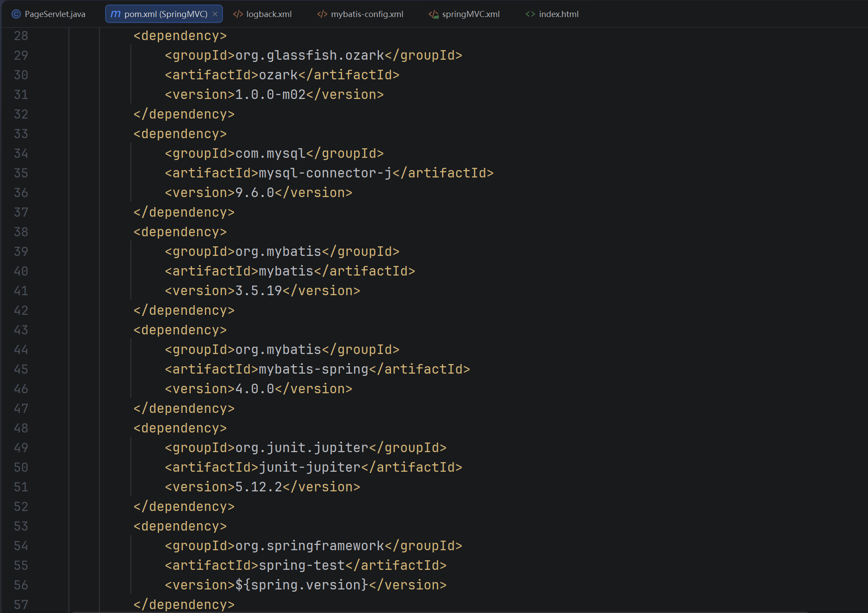This screenshot has width=868, height=613.
Task: Click groupId org.mybatis on line 39
Action: pyautogui.click(x=282, y=252)
